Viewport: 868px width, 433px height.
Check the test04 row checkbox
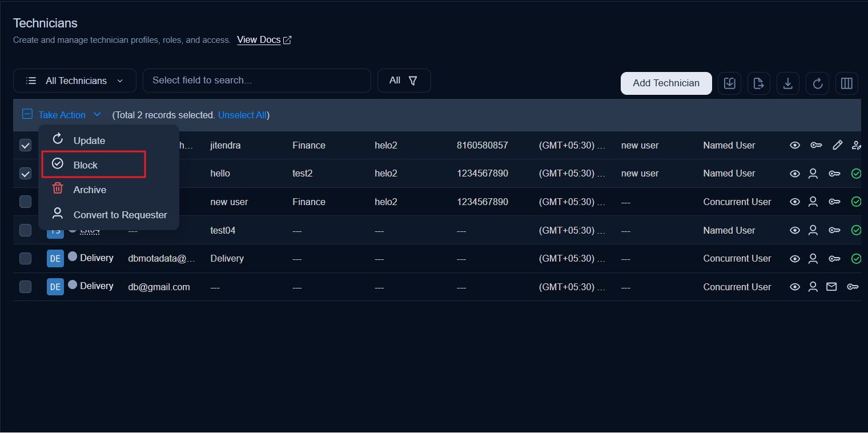26,230
